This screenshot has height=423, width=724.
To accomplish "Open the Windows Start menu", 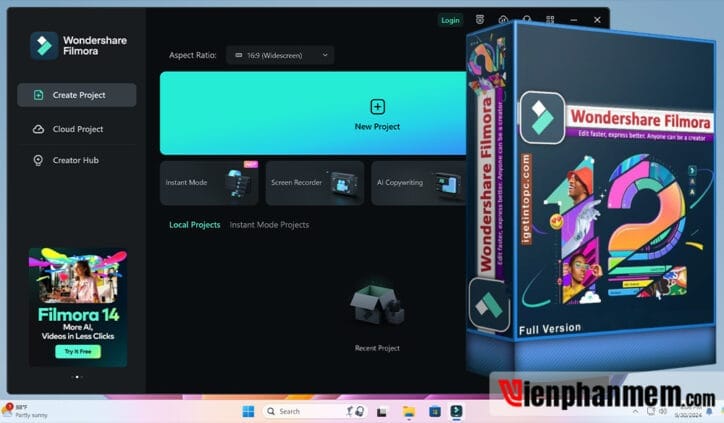I will tap(248, 411).
